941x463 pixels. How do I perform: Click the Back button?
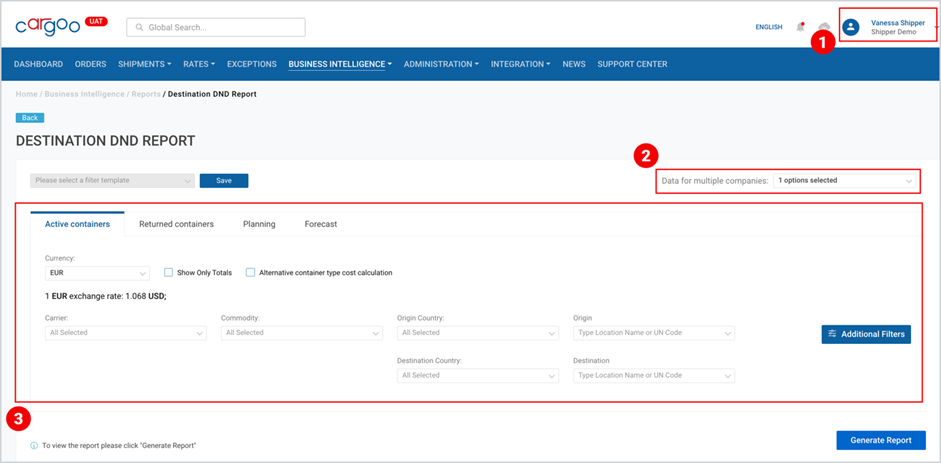click(x=30, y=118)
